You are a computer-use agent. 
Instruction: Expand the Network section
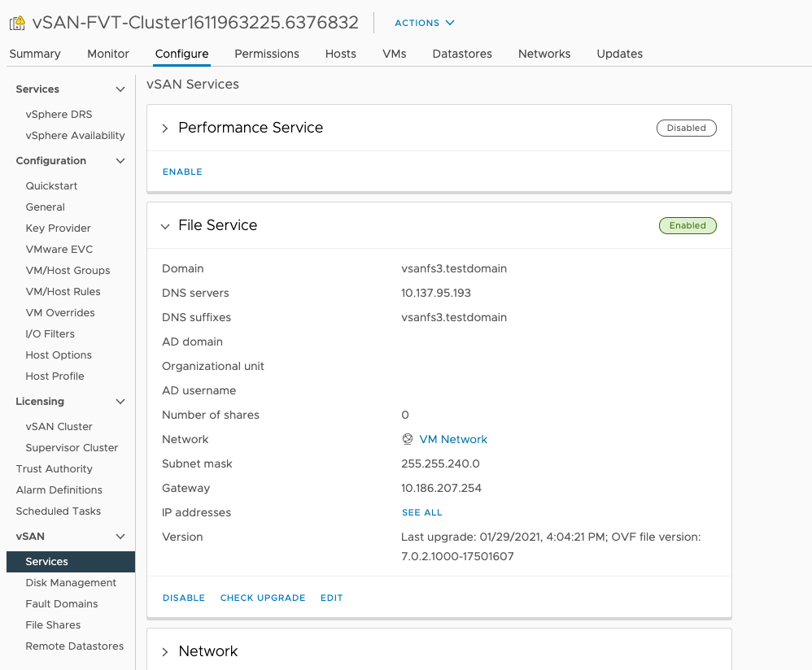(x=165, y=651)
